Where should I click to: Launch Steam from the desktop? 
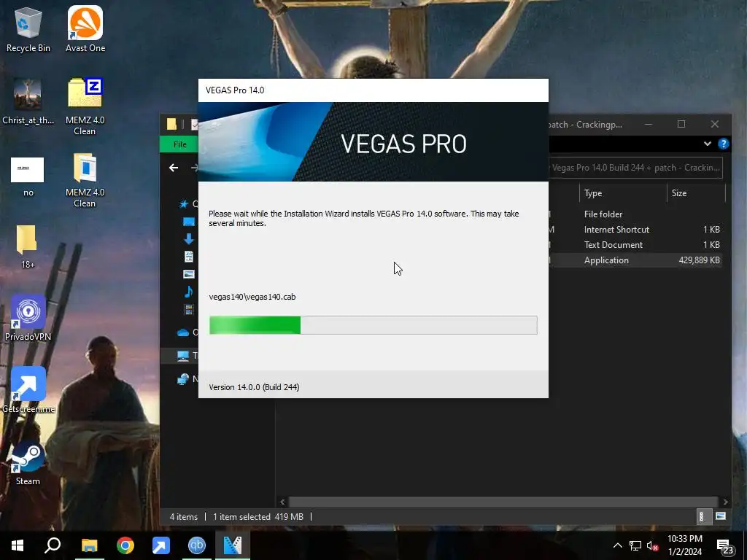[28, 463]
